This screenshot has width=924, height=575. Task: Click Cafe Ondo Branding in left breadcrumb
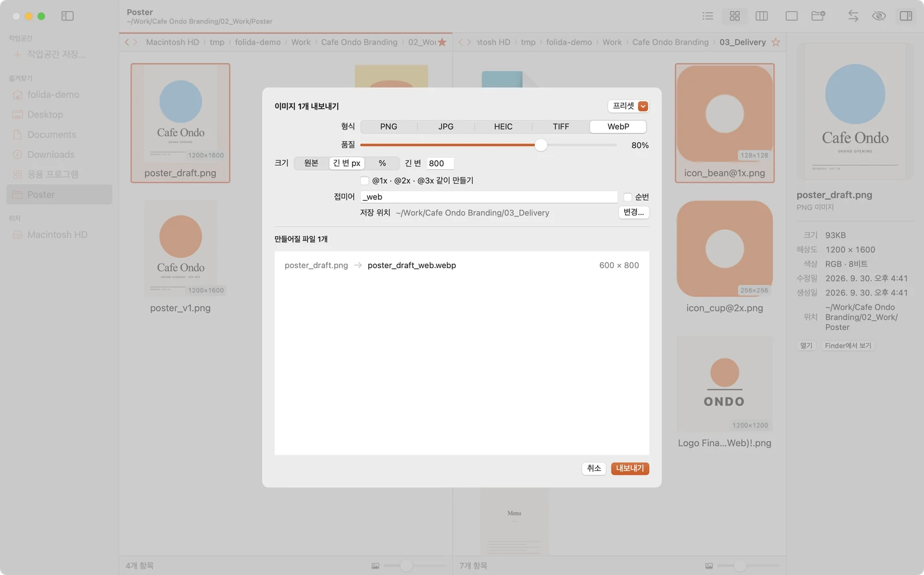pyautogui.click(x=359, y=42)
